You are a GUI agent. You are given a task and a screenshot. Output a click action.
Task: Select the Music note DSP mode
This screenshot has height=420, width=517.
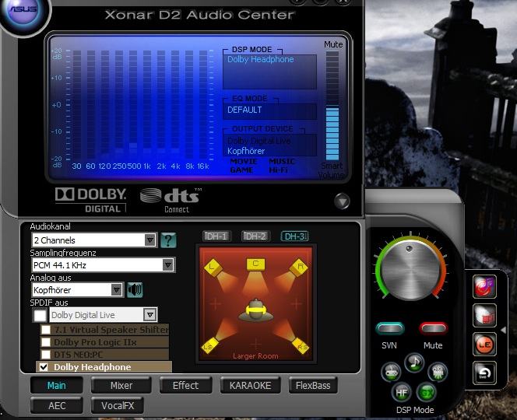[414, 362]
